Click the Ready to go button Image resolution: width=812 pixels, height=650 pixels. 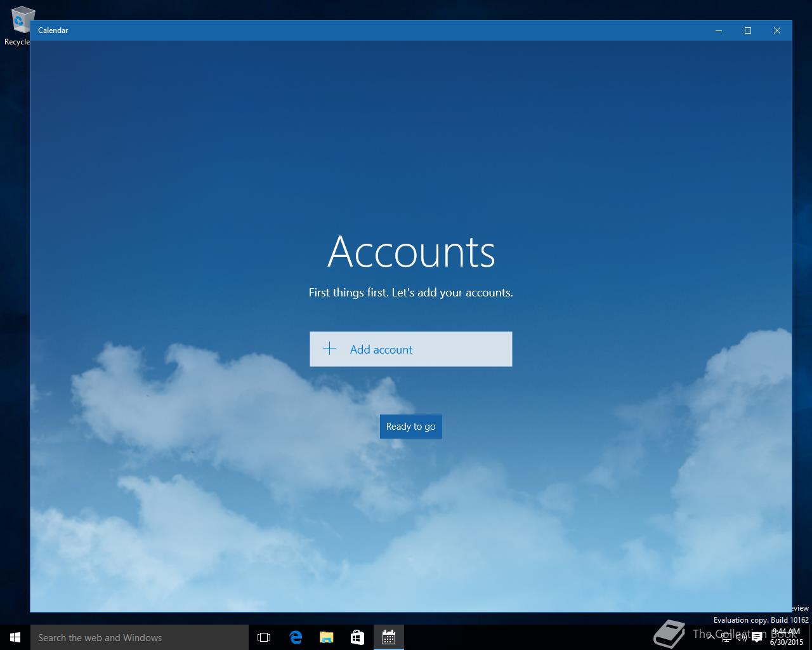410,427
